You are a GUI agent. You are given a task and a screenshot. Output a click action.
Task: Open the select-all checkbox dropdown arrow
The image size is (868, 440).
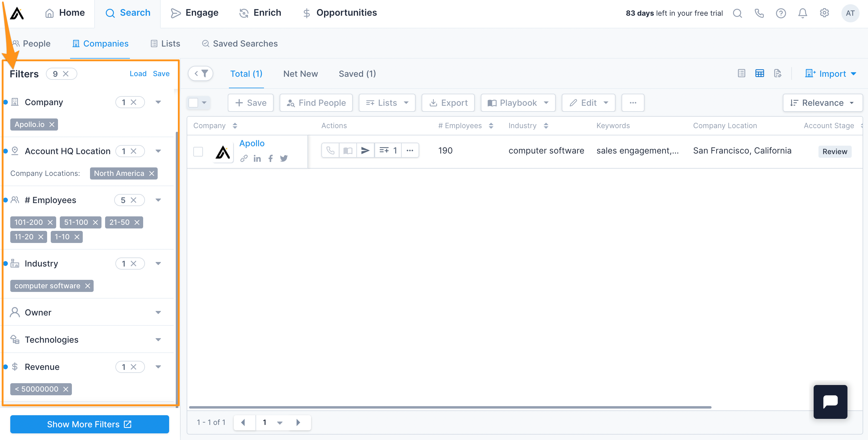(204, 103)
